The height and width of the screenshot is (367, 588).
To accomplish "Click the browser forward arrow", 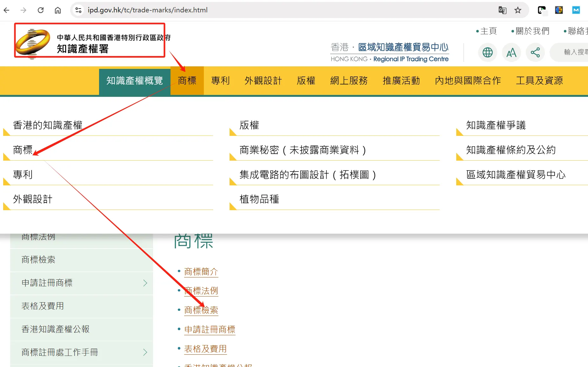I will pos(23,10).
